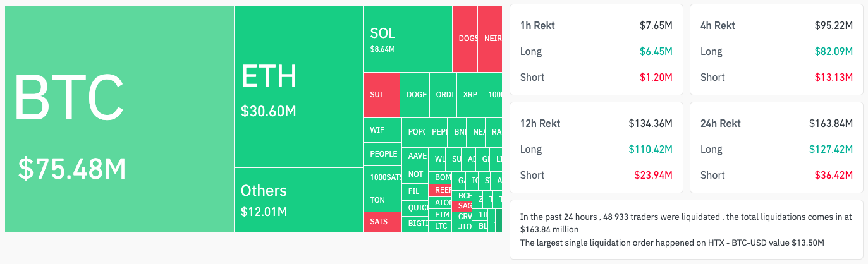This screenshot has height=264, width=868.
Task: Open the Others $12.01M block
Action: [x=298, y=200]
